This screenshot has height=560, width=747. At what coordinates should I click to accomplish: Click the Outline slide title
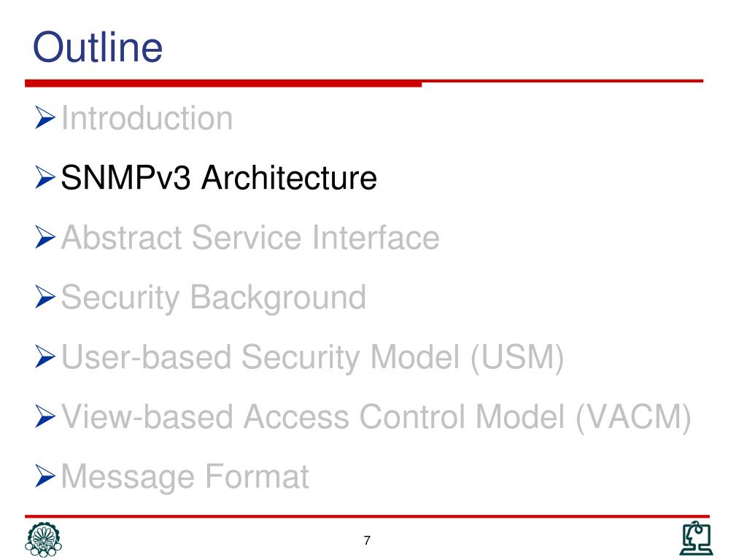[x=98, y=47]
